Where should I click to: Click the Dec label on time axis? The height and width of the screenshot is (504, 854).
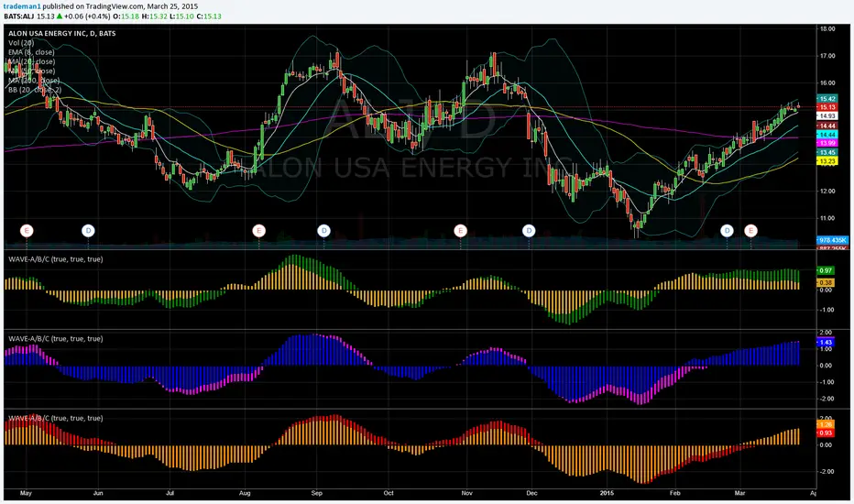[531, 494]
